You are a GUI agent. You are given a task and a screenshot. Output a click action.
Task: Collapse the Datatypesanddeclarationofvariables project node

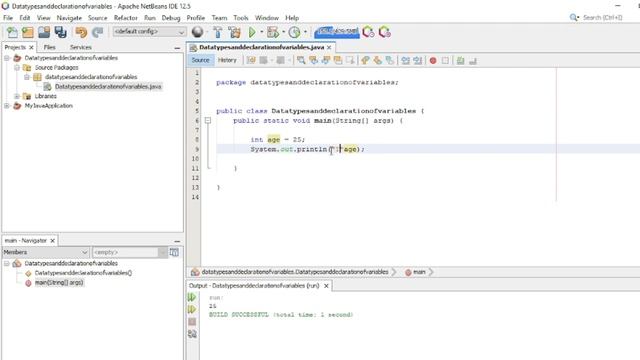(7, 58)
